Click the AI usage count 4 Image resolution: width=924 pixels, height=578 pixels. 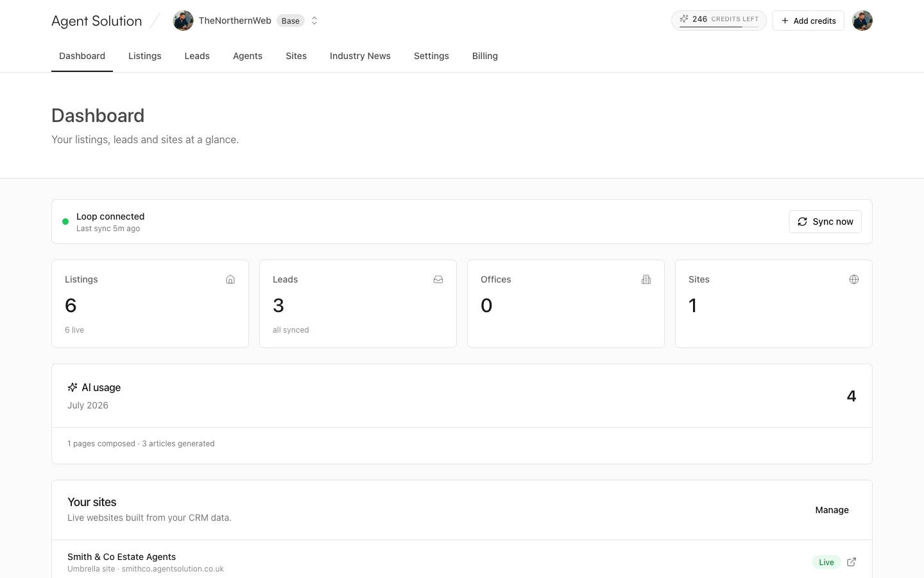[x=851, y=396]
